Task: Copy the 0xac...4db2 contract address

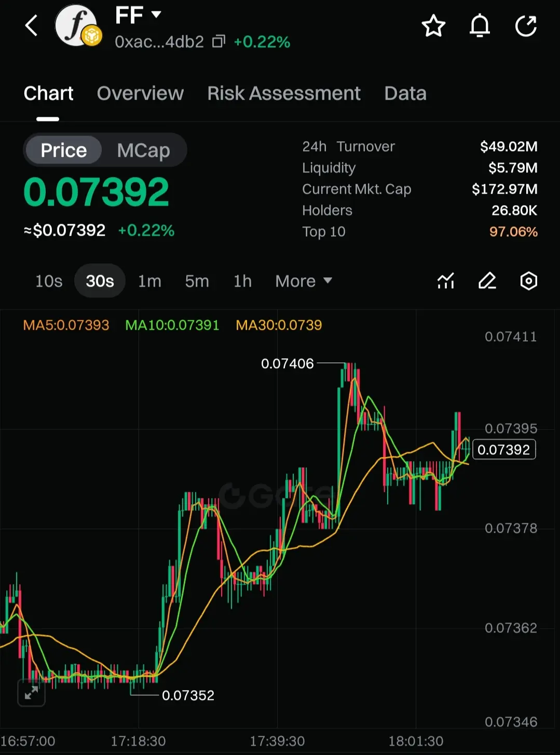Action: click(x=218, y=42)
